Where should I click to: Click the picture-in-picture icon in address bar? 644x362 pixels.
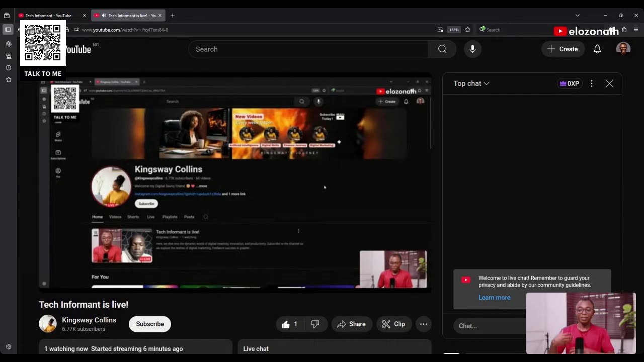tap(440, 30)
